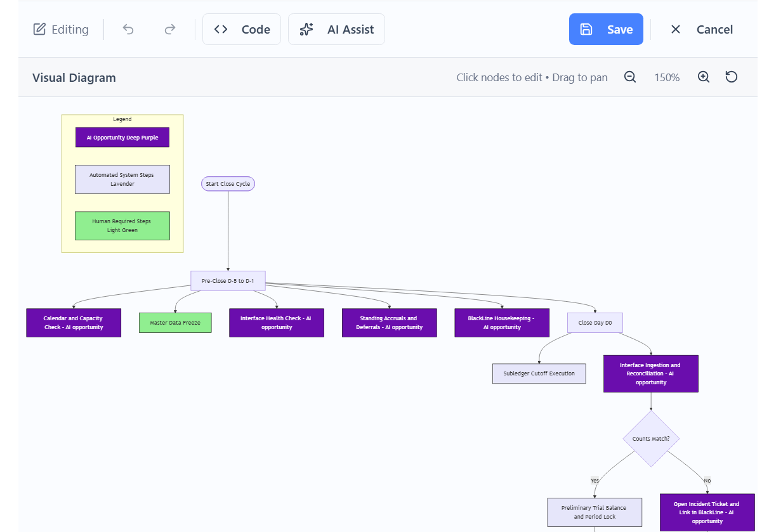Click the BlackLine Housekeeping AI opportunity node

tap(502, 323)
